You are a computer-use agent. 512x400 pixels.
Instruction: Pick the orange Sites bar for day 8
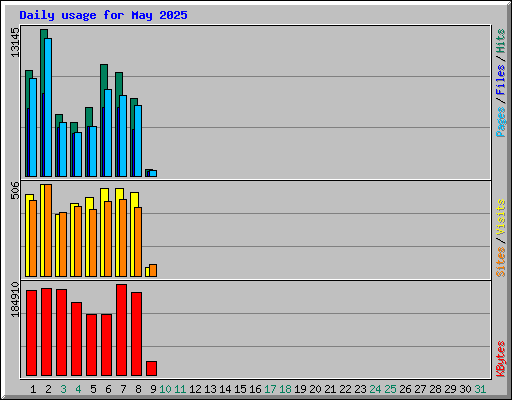pyautogui.click(x=138, y=242)
